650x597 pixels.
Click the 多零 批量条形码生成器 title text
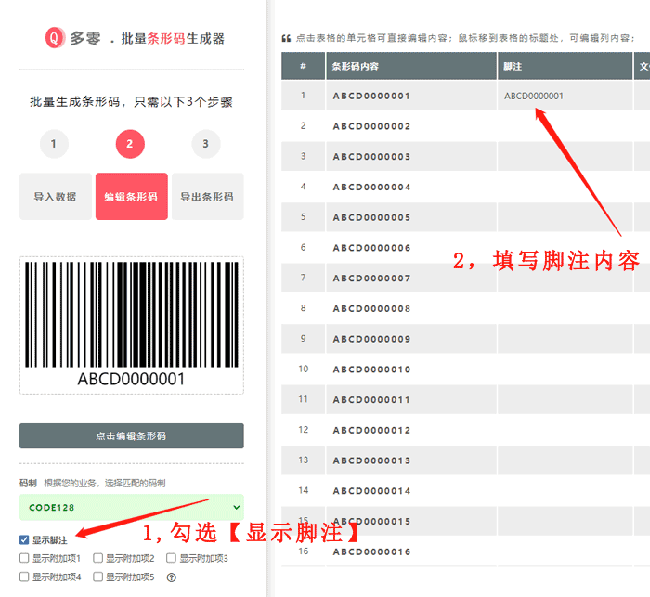coord(147,39)
